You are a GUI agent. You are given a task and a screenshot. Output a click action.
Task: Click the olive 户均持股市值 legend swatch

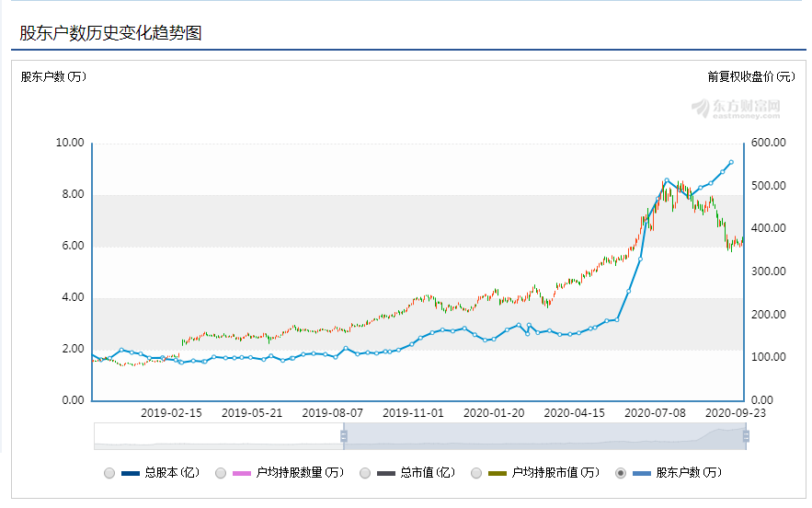[498, 473]
